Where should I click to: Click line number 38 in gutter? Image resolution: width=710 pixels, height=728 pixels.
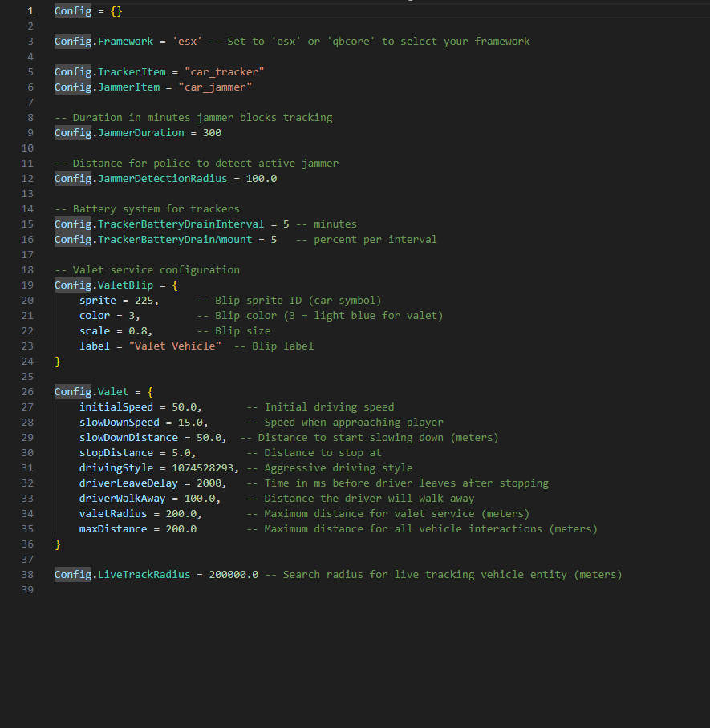[x=27, y=575]
